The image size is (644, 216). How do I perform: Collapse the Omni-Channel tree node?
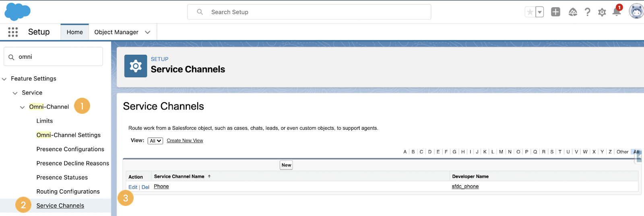click(x=22, y=107)
